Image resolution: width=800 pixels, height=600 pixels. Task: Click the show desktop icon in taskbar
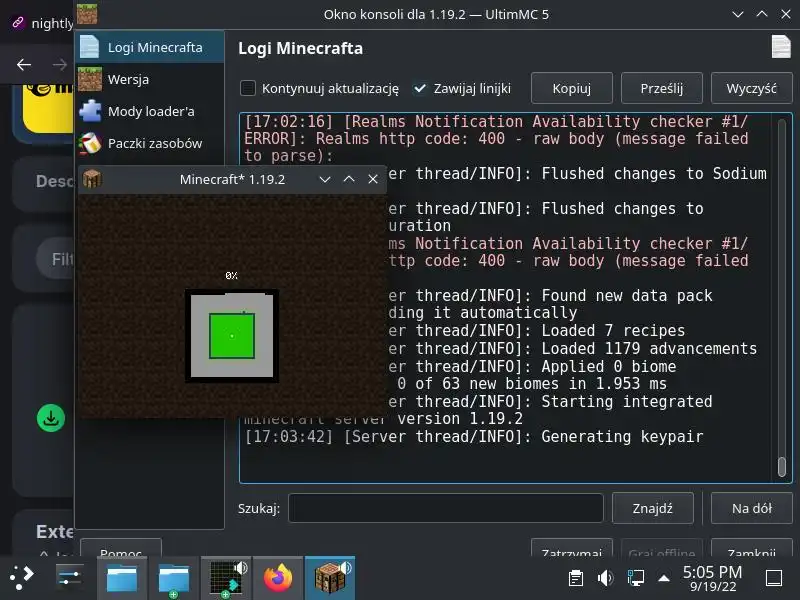pos(774,578)
